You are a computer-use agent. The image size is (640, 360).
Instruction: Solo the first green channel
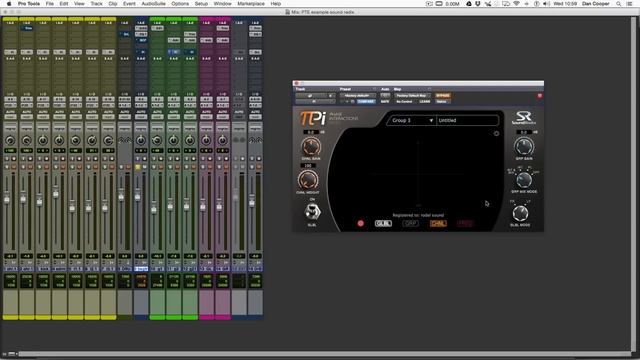pyautogui.click(x=154, y=167)
